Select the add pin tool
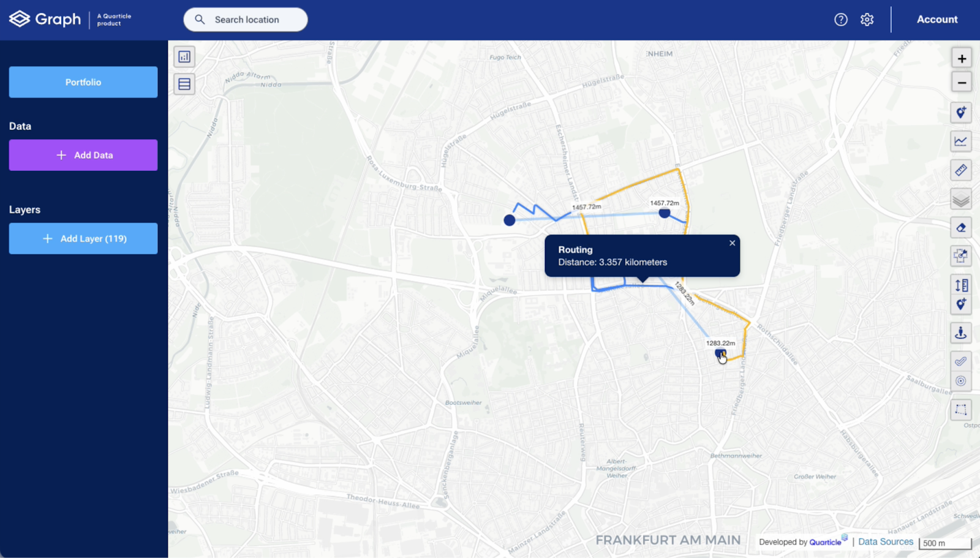Viewport: 980px width, 558px height. click(961, 113)
